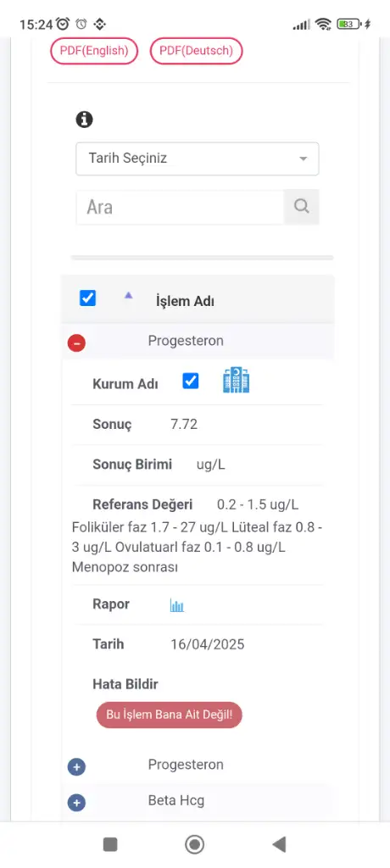Tap the Android home circle button
Viewport: 390px width, 868px height.
194,844
